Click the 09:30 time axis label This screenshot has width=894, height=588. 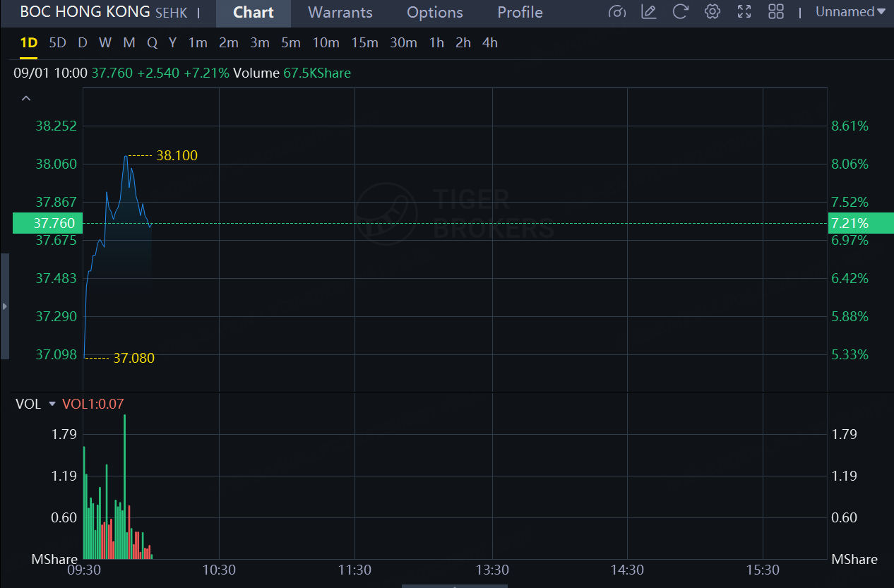click(83, 570)
